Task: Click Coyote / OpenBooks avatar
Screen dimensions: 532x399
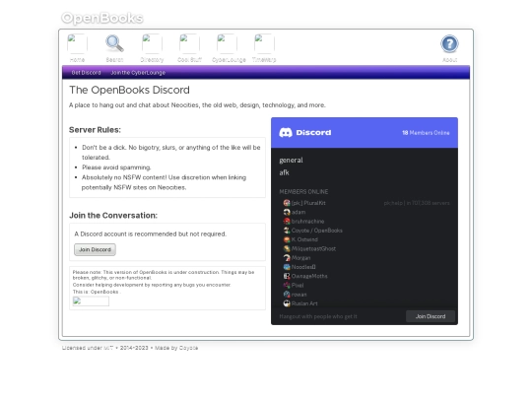Action: click(x=287, y=231)
